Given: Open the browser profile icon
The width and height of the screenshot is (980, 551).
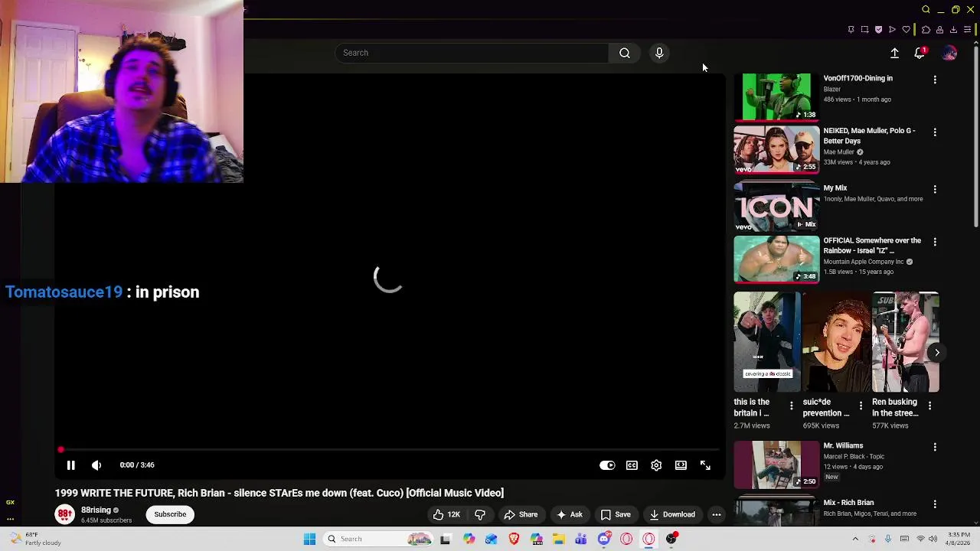Looking at the screenshot, I should (x=939, y=30).
